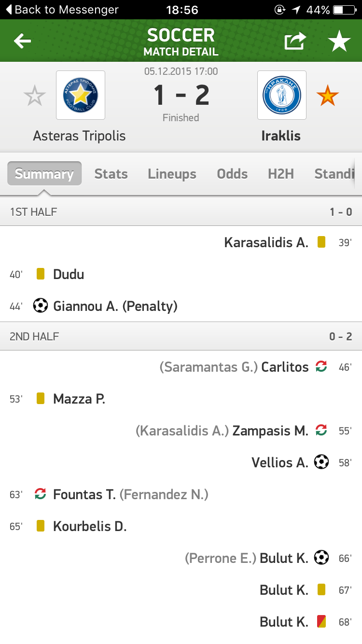Tap the yellow card icon beside Dudu

point(41,274)
